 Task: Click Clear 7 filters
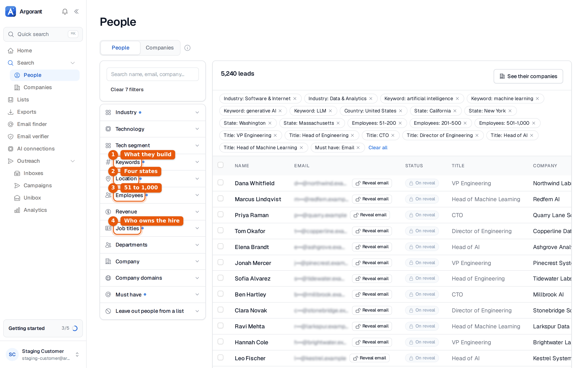(127, 90)
